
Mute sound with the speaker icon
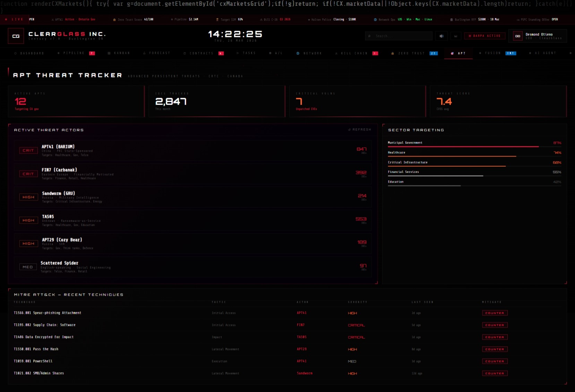(441, 36)
